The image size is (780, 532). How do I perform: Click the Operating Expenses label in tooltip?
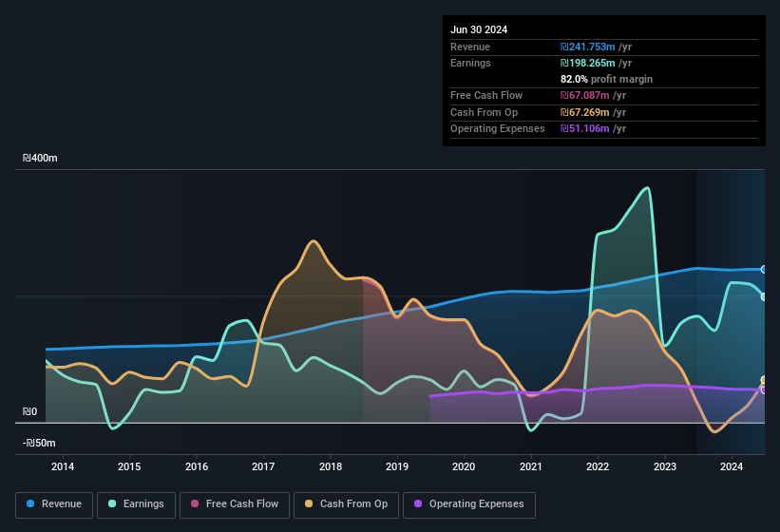point(498,129)
